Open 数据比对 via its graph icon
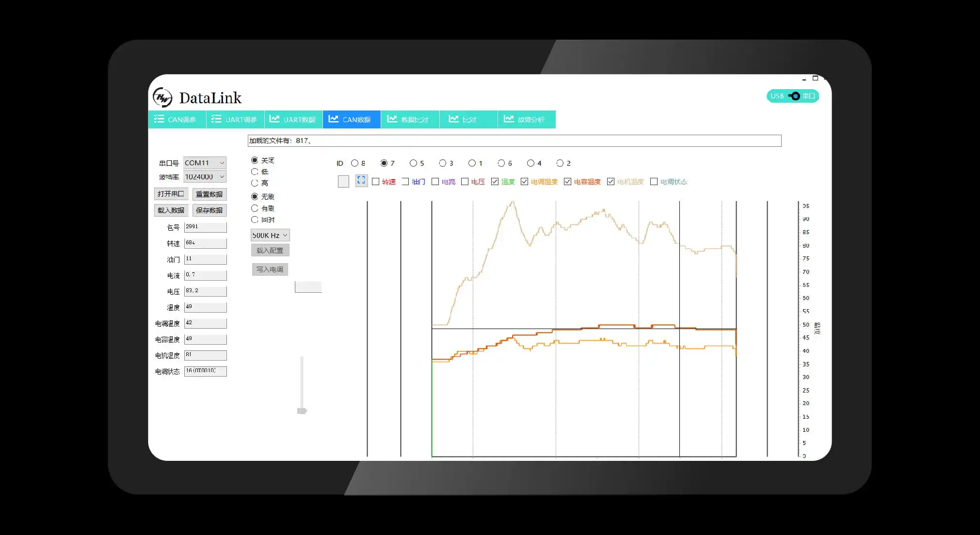Image resolution: width=980 pixels, height=535 pixels. (392, 119)
